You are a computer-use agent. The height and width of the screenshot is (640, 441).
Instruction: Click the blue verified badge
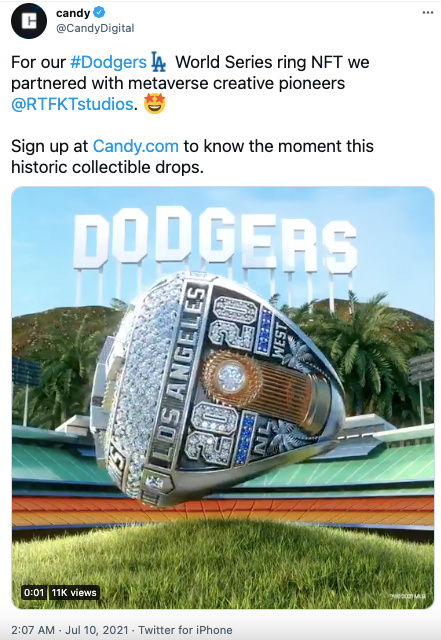click(99, 13)
